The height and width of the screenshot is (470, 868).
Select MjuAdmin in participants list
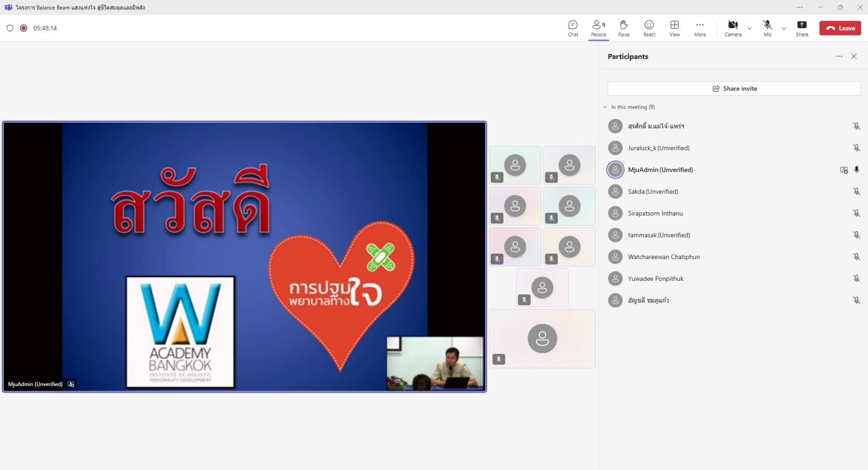[660, 170]
